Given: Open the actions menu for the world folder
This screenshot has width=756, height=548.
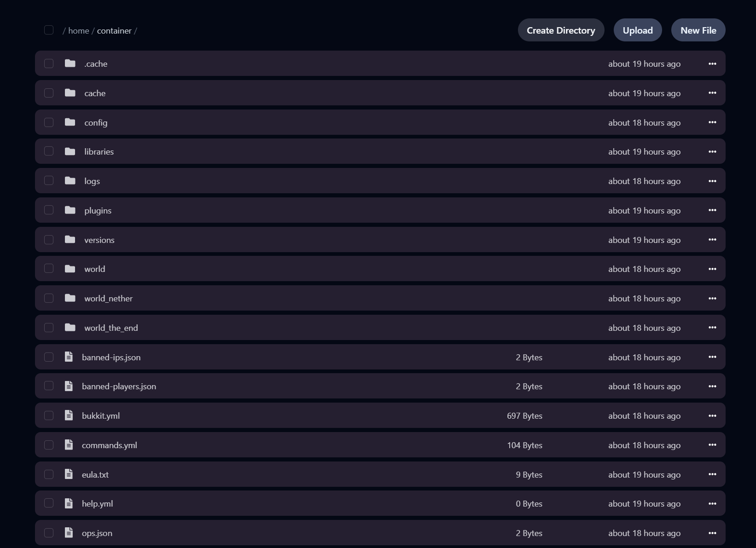Looking at the screenshot, I should pos(712,269).
